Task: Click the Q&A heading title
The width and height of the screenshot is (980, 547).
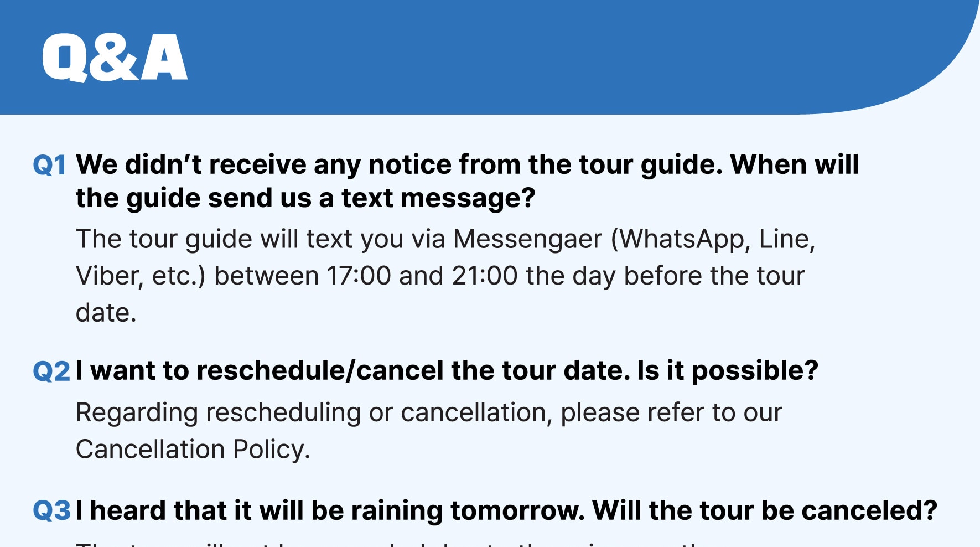Action: (x=115, y=58)
